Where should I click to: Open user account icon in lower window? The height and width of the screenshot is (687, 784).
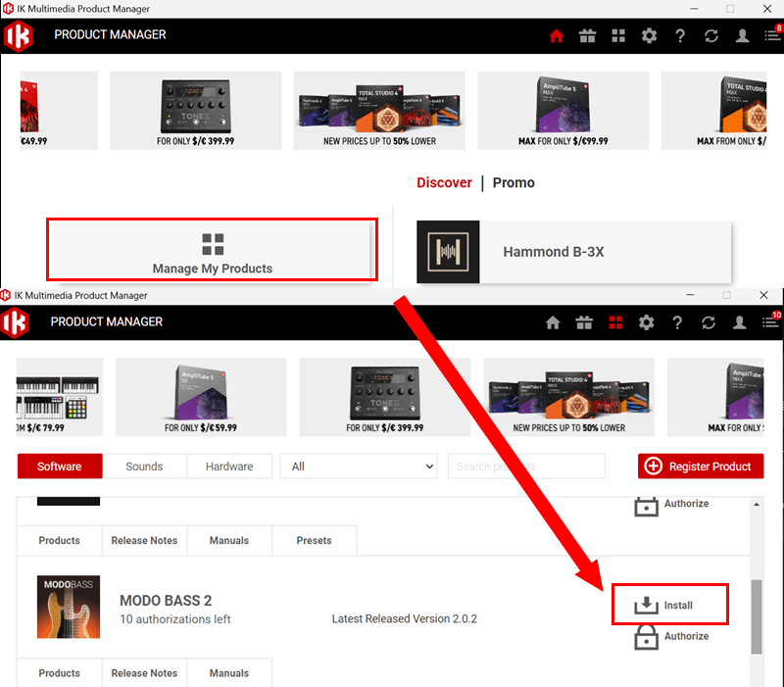739,322
